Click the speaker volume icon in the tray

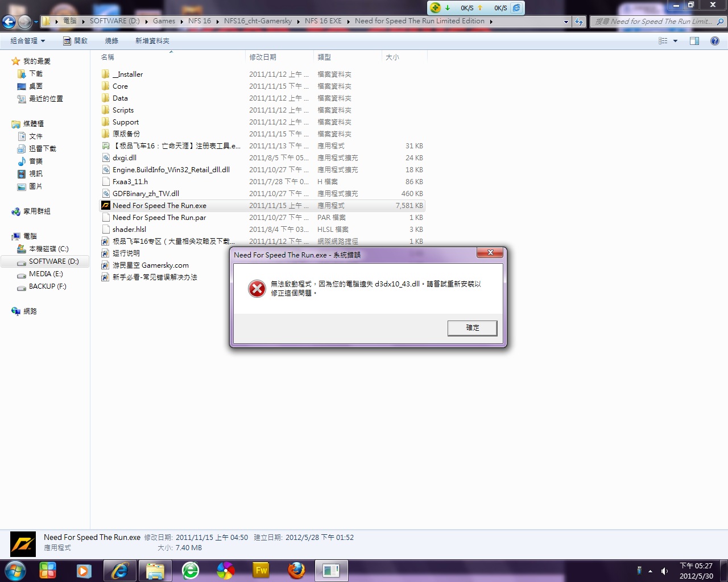click(x=664, y=571)
